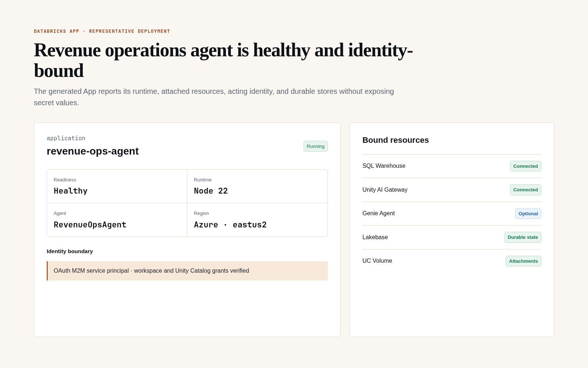Select the Unity AI Gateway resource label
The image size is (588, 368).
[x=385, y=190]
